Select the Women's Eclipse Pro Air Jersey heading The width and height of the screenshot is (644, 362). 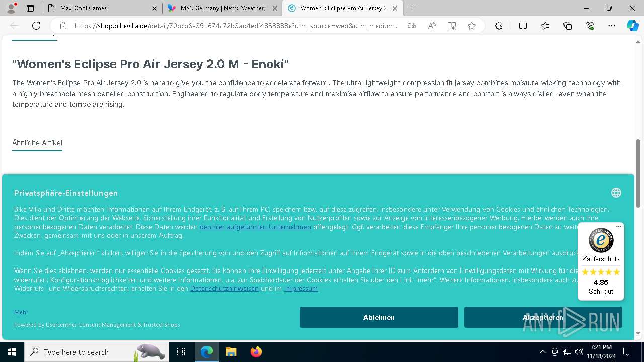(150, 64)
